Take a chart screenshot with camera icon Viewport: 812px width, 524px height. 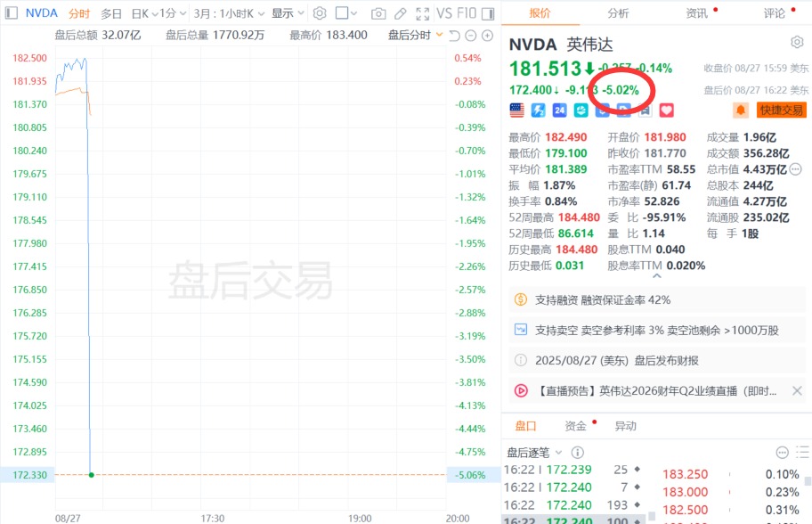point(378,13)
